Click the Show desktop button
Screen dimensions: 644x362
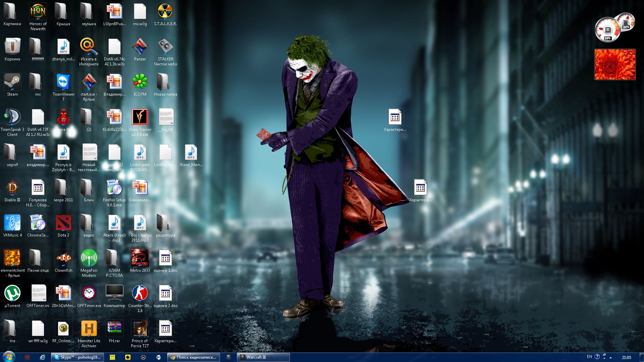(x=641, y=357)
